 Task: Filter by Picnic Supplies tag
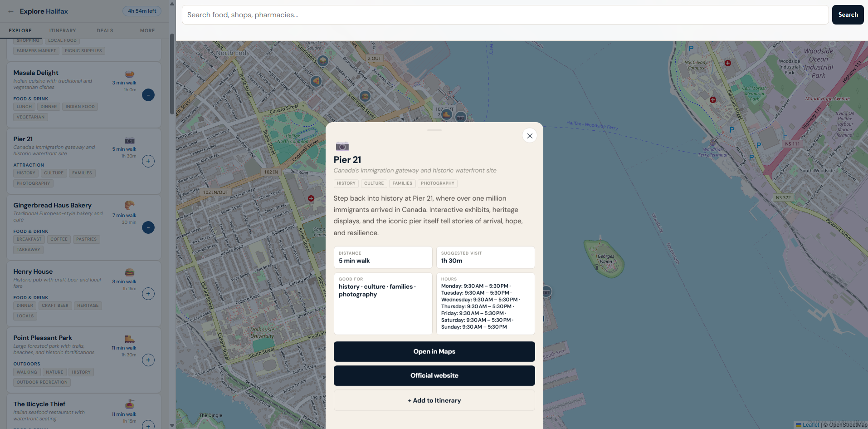pyautogui.click(x=83, y=51)
